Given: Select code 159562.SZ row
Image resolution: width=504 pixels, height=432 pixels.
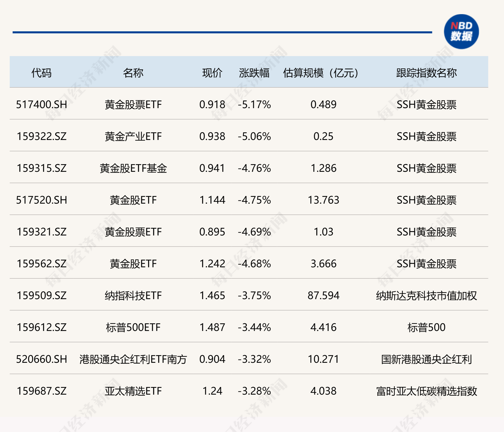Looking at the screenshot, I should click(x=41, y=263).
